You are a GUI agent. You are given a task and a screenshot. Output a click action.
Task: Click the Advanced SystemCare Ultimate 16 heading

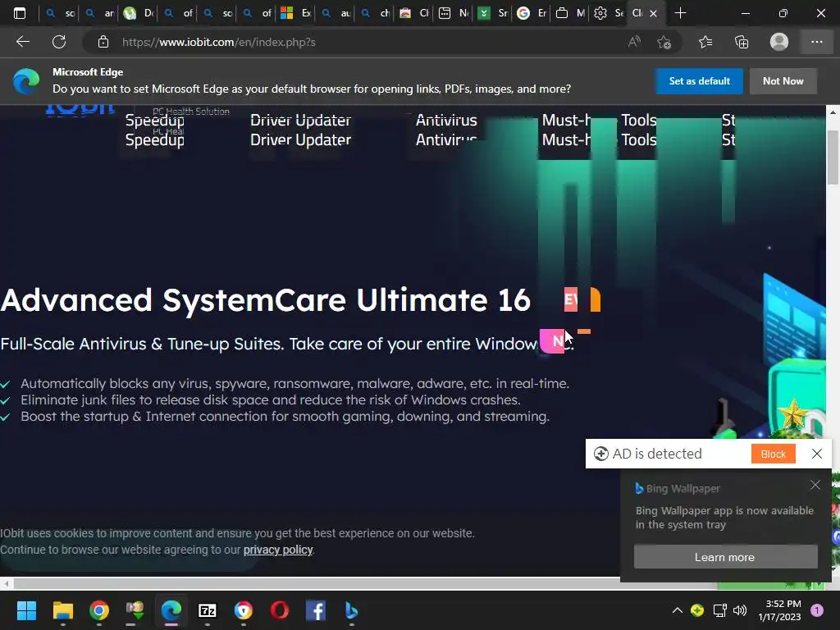click(x=265, y=299)
